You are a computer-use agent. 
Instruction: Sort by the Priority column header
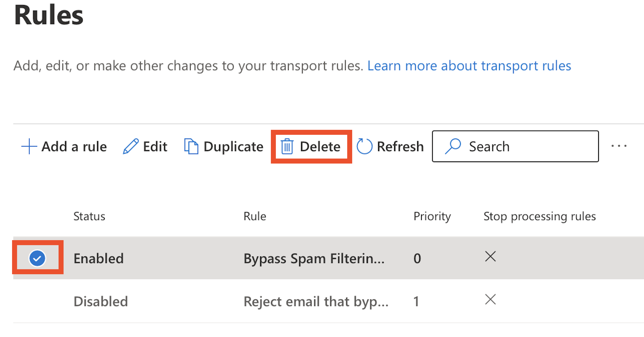click(x=432, y=216)
